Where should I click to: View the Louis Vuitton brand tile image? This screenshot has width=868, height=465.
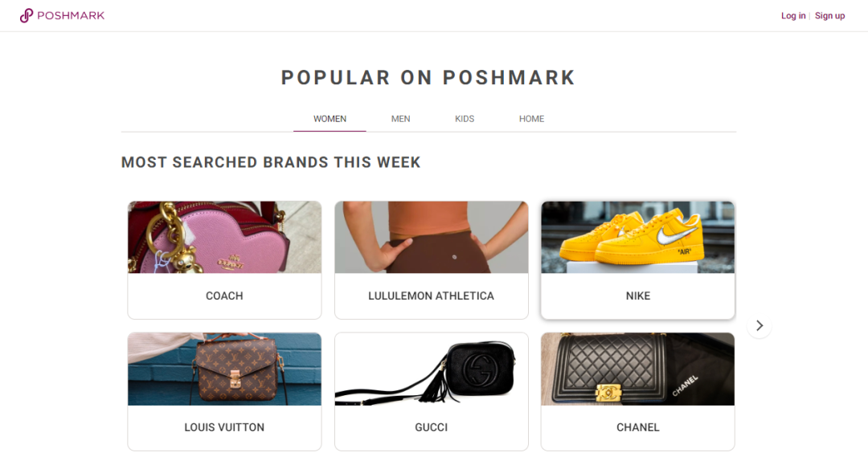(x=224, y=368)
